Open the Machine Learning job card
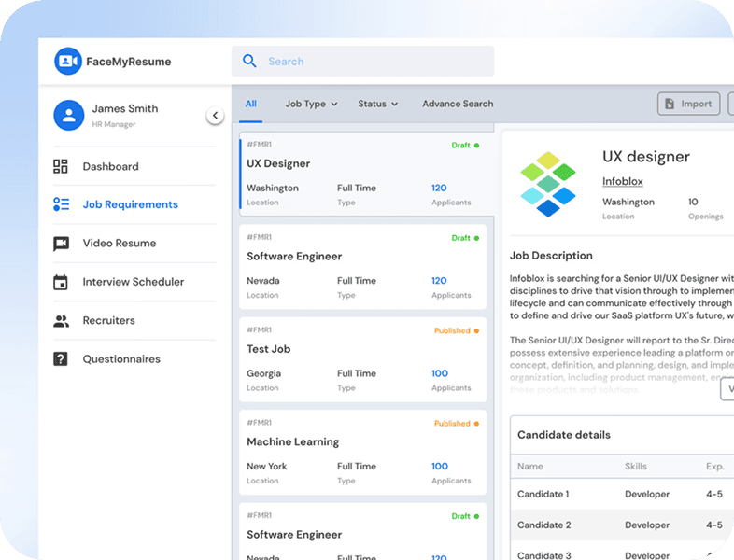 click(362, 452)
